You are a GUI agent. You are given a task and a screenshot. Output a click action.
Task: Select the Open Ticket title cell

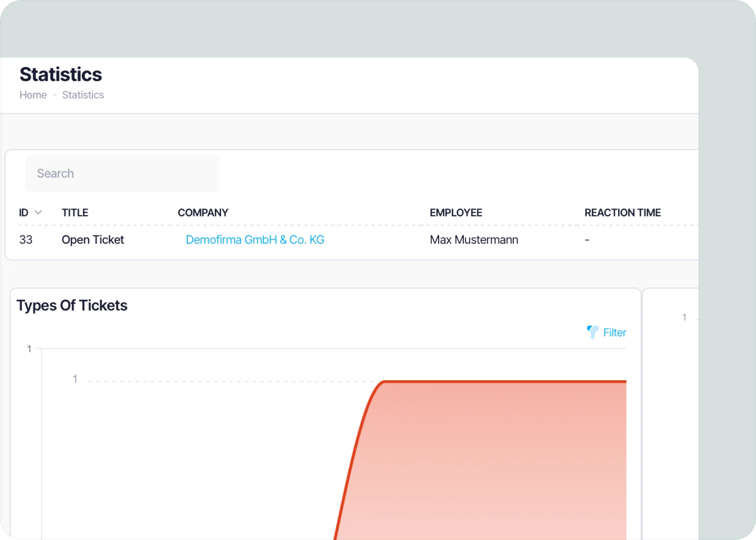point(93,240)
